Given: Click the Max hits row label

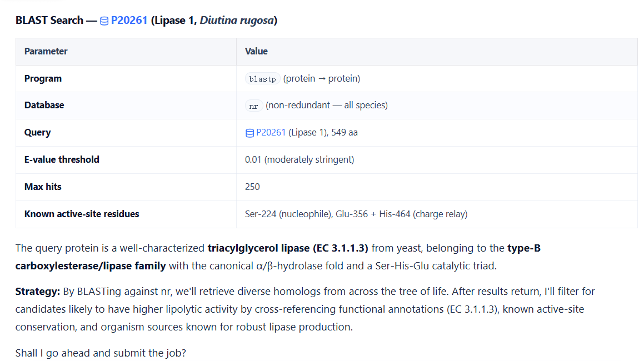Looking at the screenshot, I should pos(43,187).
